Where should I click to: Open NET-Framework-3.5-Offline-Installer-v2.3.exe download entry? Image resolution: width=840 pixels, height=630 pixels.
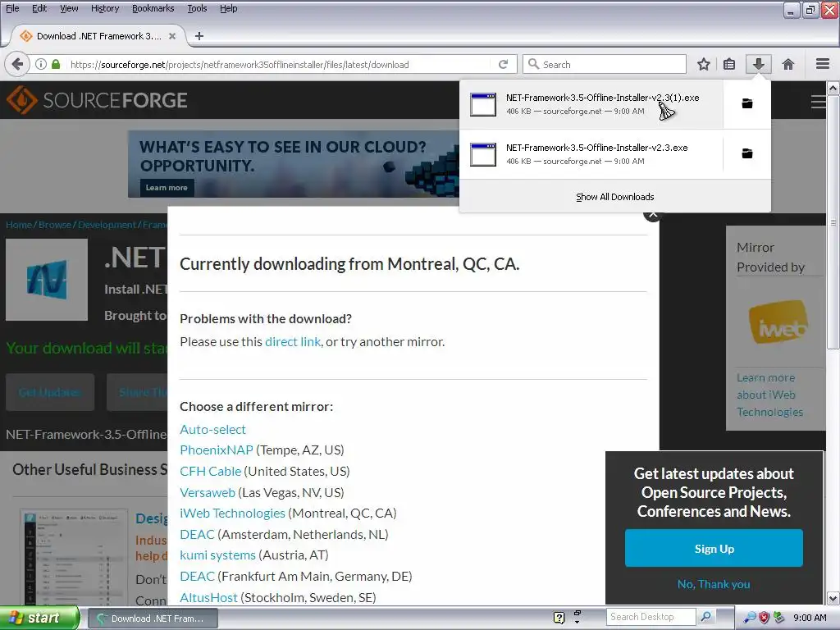591,154
